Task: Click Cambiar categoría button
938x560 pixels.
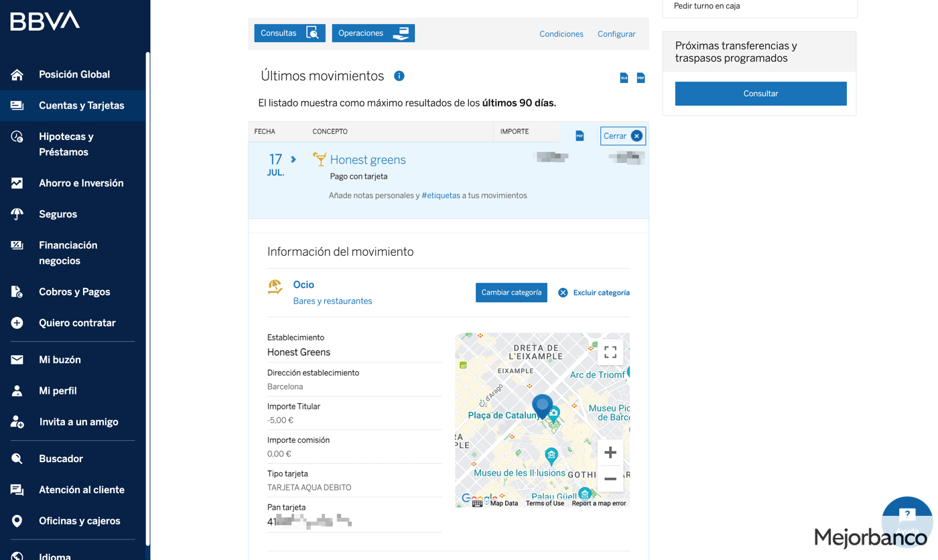Action: pos(511,293)
